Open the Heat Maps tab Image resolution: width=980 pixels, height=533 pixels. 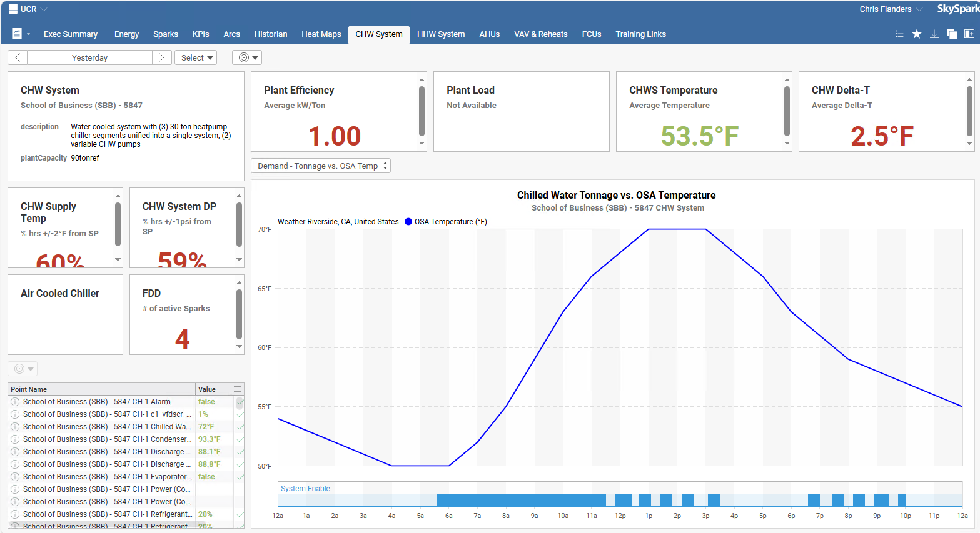(321, 34)
